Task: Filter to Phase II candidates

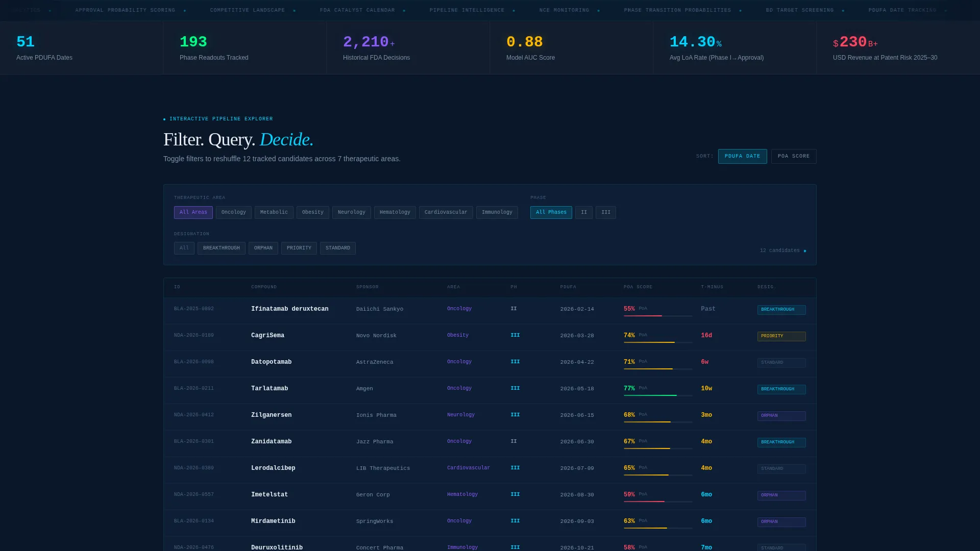Action: click(583, 212)
